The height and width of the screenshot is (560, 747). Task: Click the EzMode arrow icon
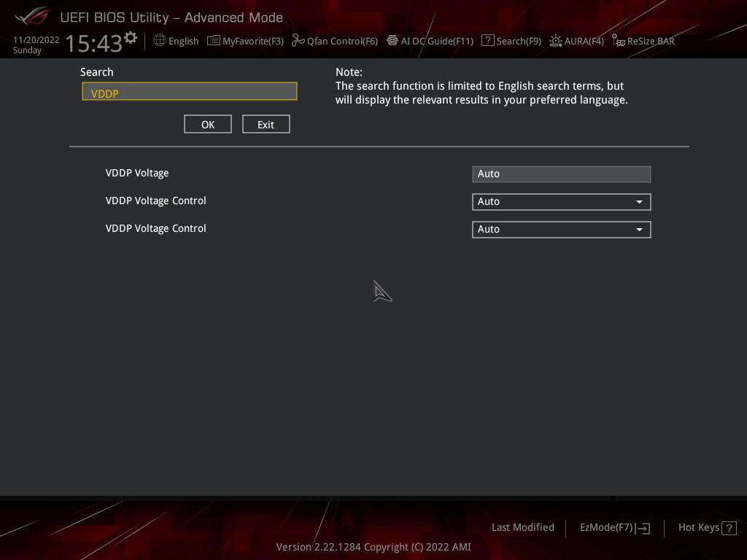click(643, 528)
